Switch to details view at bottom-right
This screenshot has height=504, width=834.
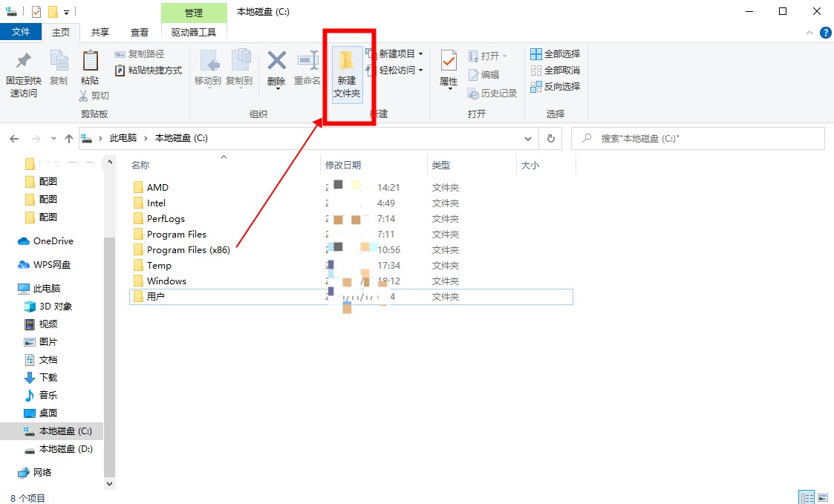[806, 497]
